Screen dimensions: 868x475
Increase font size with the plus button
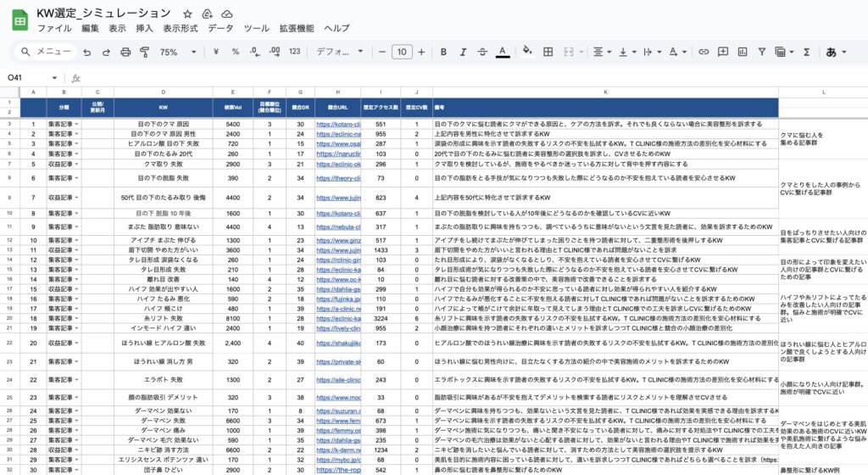pyautogui.click(x=422, y=52)
